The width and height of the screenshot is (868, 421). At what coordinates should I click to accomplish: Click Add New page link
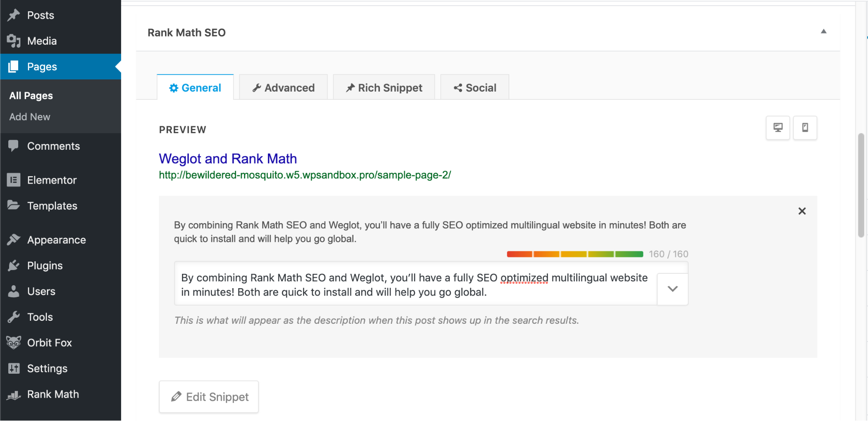click(30, 117)
